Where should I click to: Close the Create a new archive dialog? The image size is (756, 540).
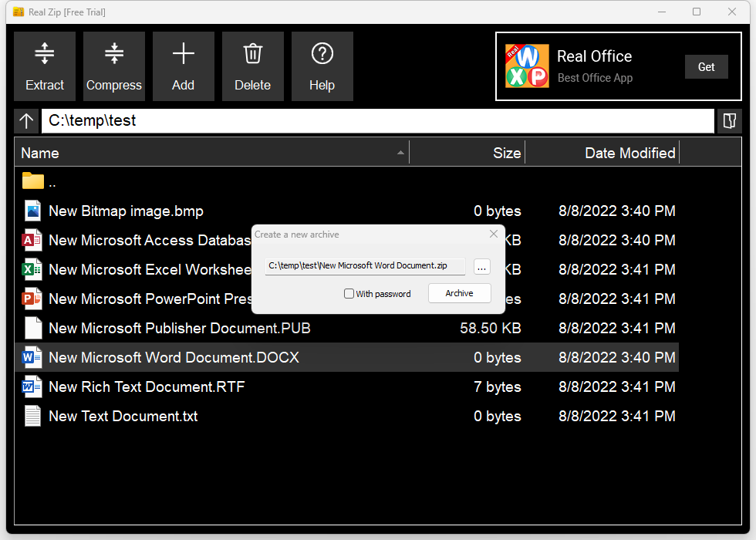pos(494,234)
